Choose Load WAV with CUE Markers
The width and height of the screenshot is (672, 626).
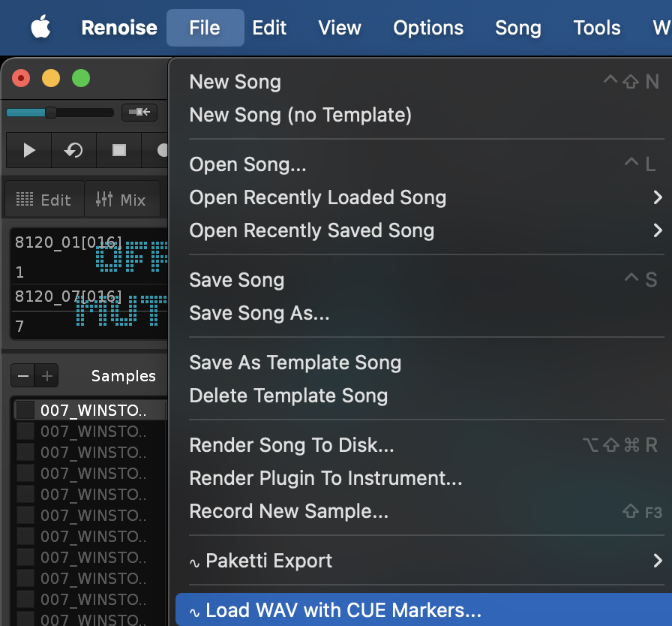tap(343, 611)
